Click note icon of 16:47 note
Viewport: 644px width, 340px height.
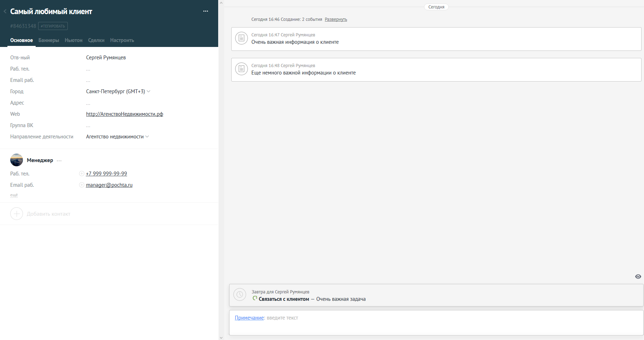click(241, 38)
